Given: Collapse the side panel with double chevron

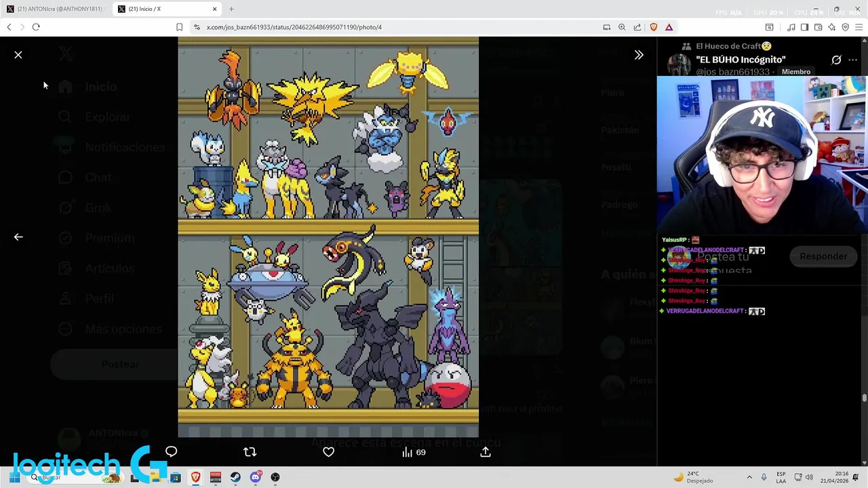Looking at the screenshot, I should [x=639, y=55].
